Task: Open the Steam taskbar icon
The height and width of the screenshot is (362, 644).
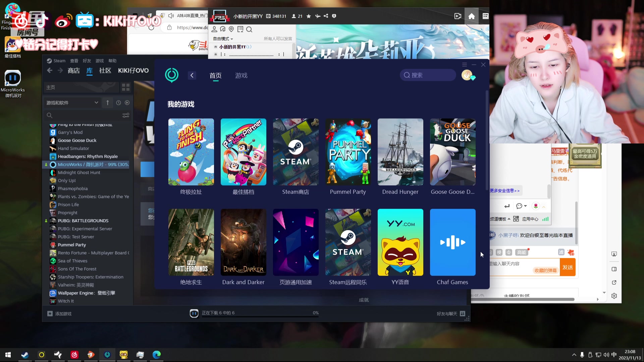Action: pyautogui.click(x=25, y=355)
